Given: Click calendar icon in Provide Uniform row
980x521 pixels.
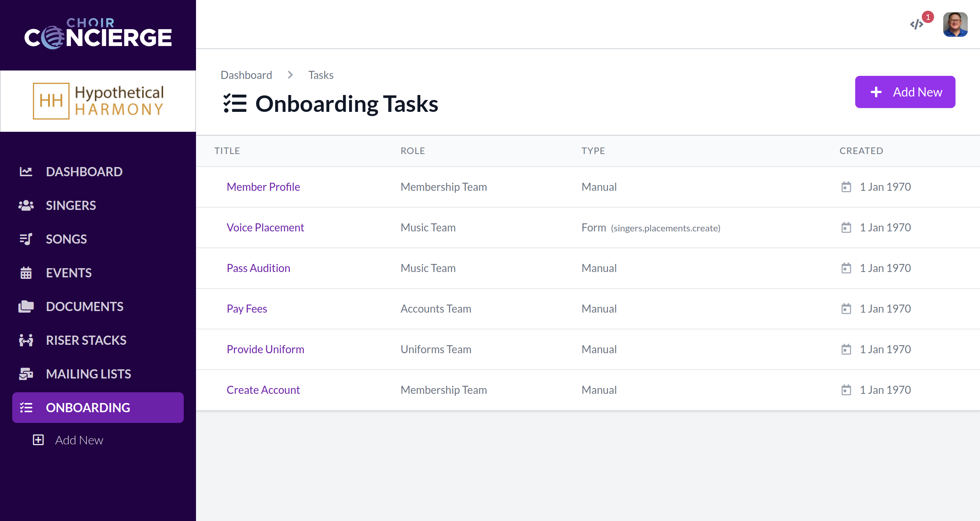Looking at the screenshot, I should (x=846, y=349).
